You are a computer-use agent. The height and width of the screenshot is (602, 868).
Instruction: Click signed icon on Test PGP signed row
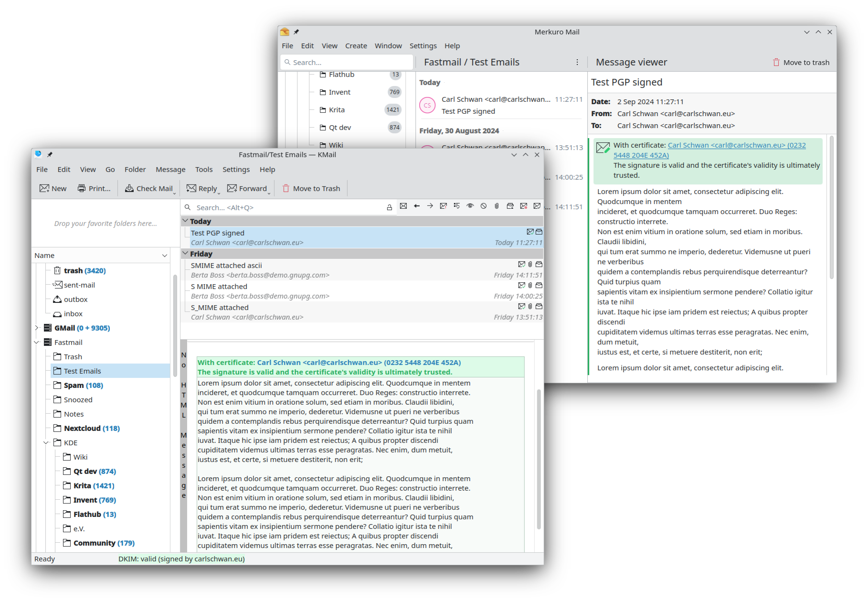point(530,232)
